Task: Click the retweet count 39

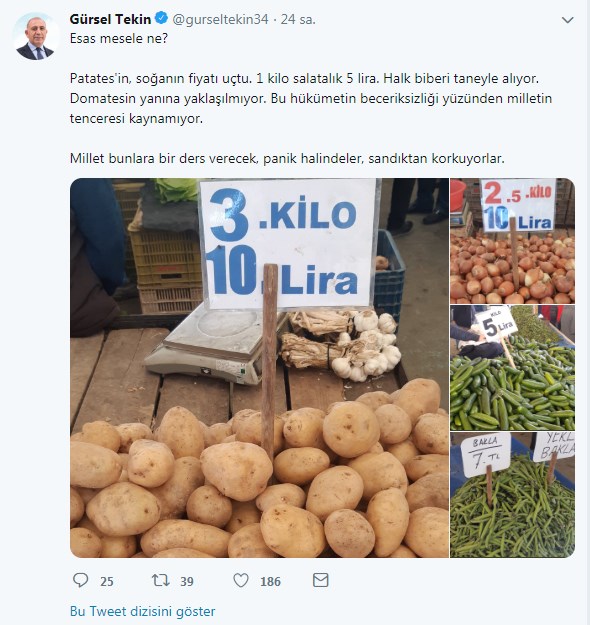Action: (187, 582)
